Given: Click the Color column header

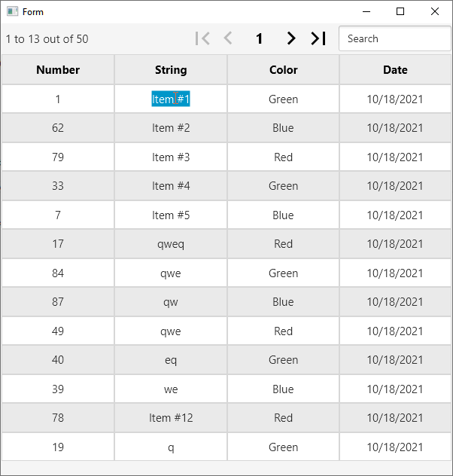Looking at the screenshot, I should point(283,70).
